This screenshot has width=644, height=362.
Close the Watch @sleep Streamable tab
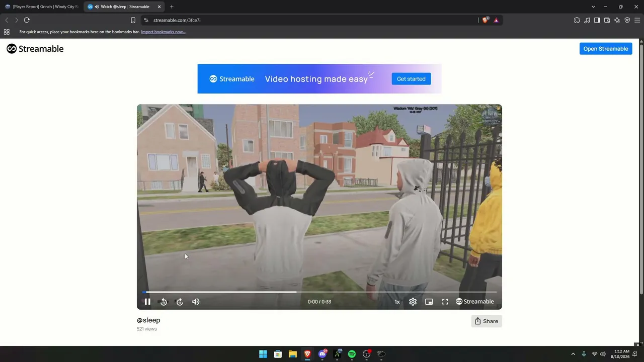159,7
